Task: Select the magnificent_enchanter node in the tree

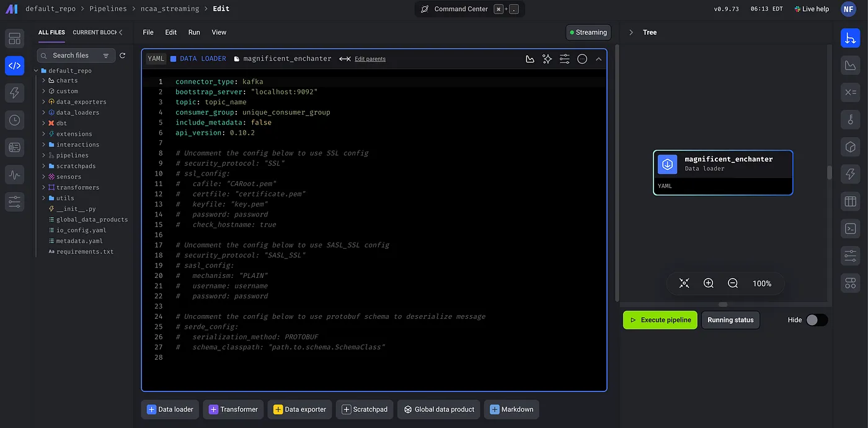Action: click(723, 172)
